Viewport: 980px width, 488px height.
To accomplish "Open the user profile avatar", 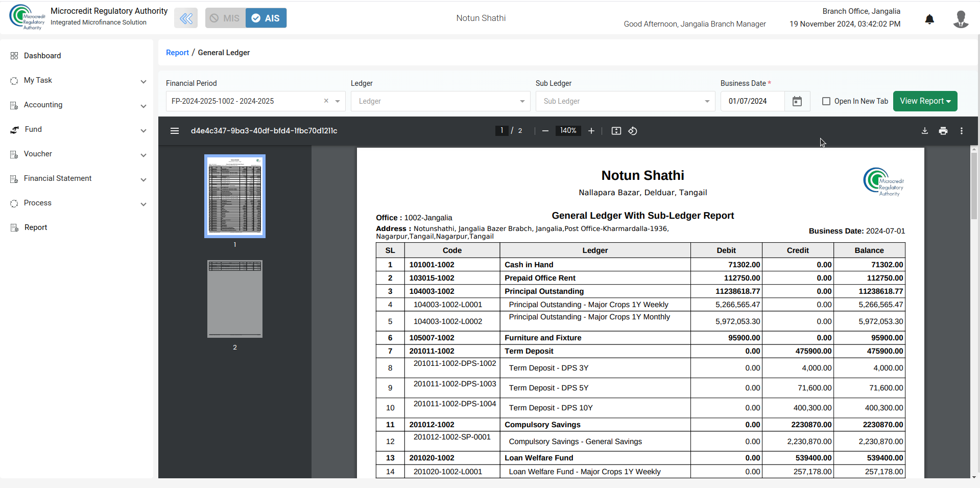I will [x=961, y=19].
